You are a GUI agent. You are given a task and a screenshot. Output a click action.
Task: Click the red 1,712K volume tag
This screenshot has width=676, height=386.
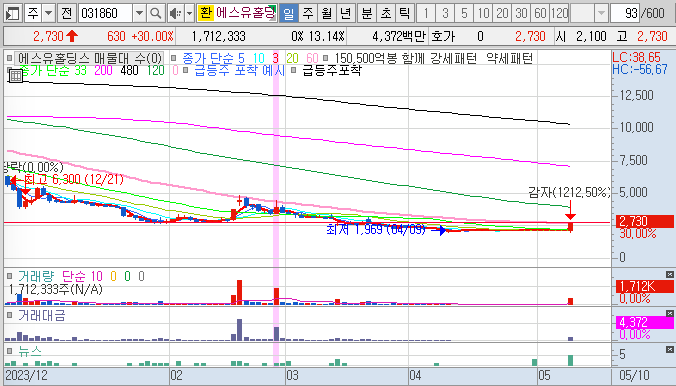click(x=645, y=286)
